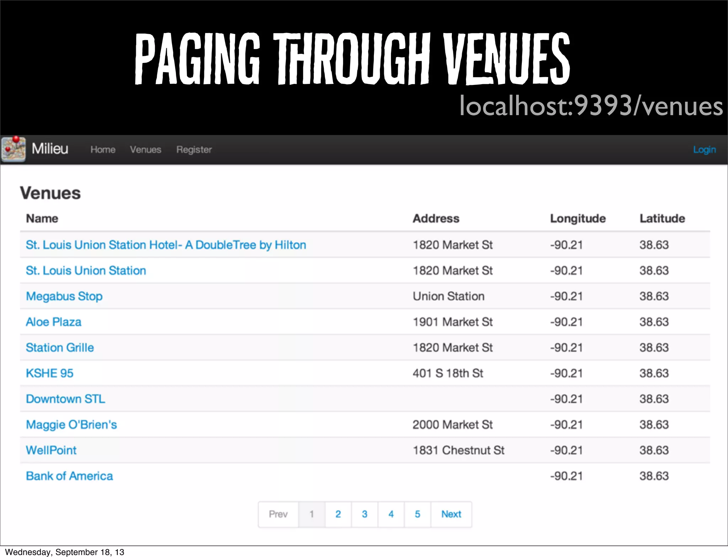Open the KSHE 95 venue
728x560 pixels.
click(x=50, y=373)
